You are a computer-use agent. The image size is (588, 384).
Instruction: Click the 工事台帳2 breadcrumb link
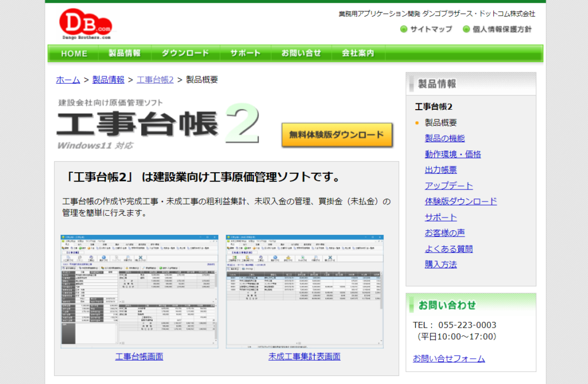pyautogui.click(x=155, y=80)
